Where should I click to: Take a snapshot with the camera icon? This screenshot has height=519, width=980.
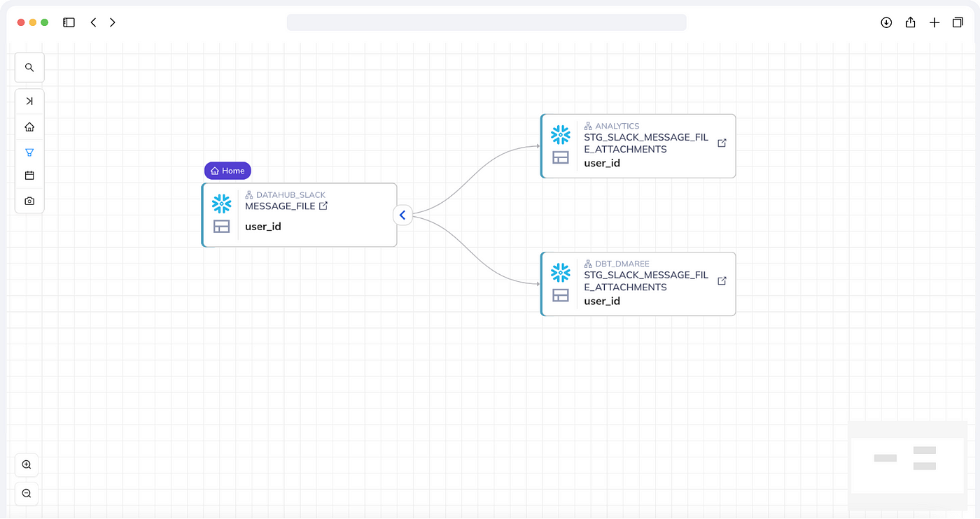(x=29, y=201)
